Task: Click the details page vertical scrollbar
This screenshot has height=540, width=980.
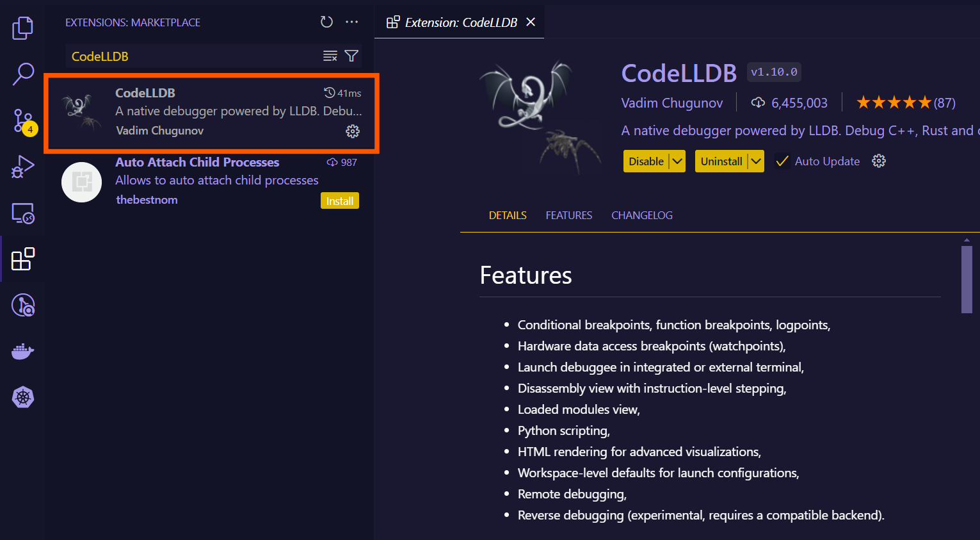Action: (967, 279)
